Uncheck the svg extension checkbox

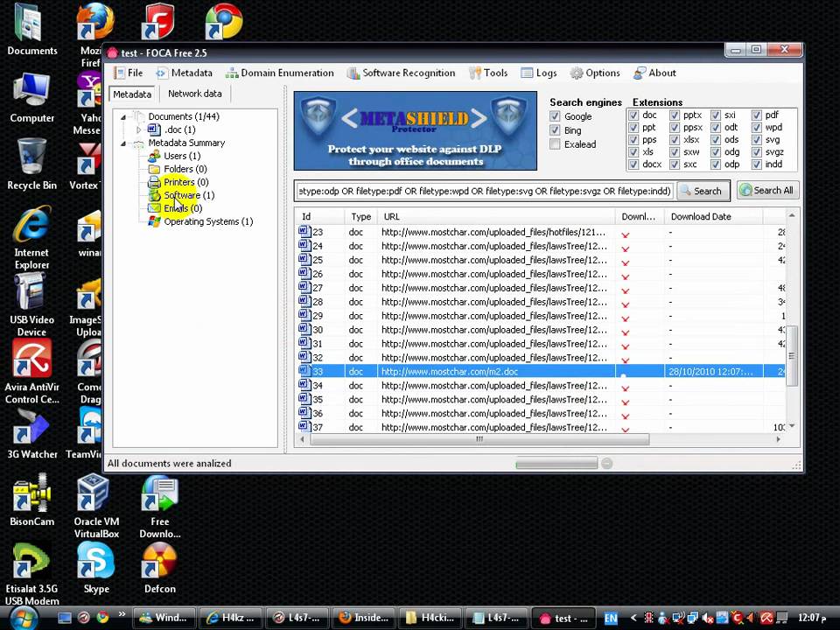[x=756, y=140]
